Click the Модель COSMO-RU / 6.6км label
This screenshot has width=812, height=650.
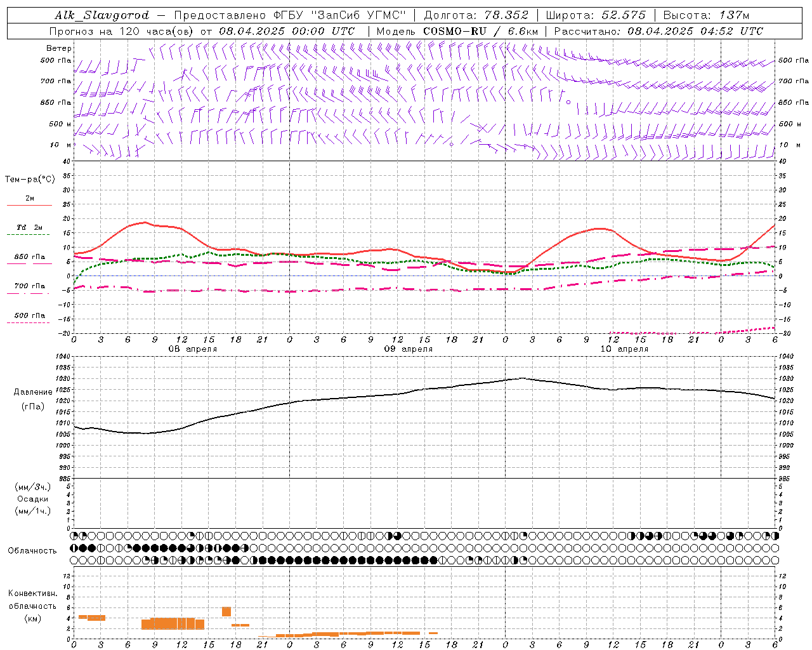(457, 31)
